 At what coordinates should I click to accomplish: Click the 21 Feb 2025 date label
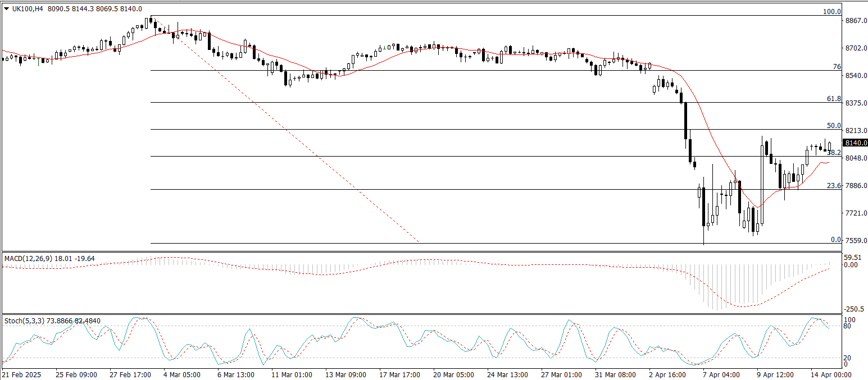(21, 374)
